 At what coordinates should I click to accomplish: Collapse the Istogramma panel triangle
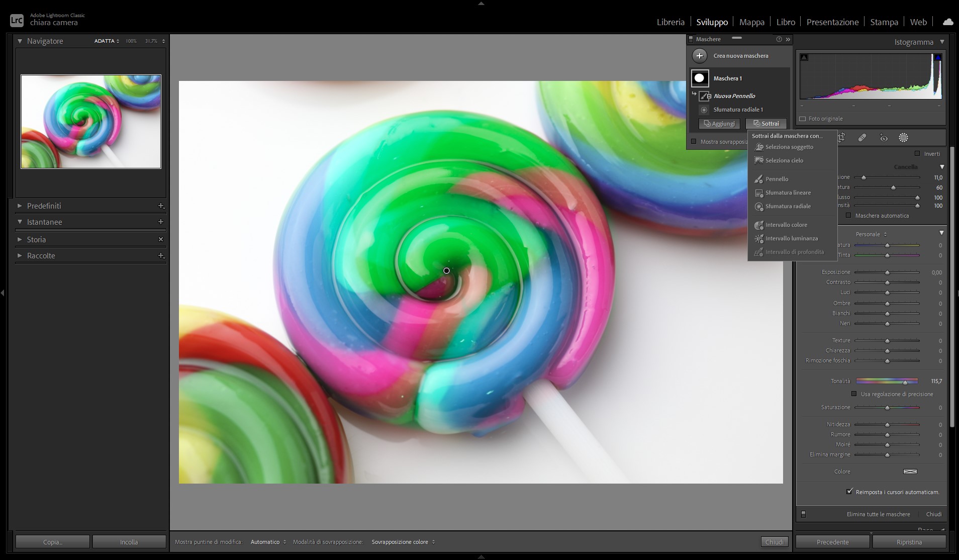point(942,42)
